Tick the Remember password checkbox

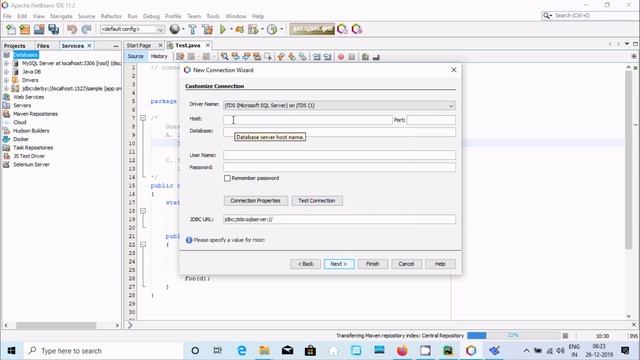coord(227,178)
